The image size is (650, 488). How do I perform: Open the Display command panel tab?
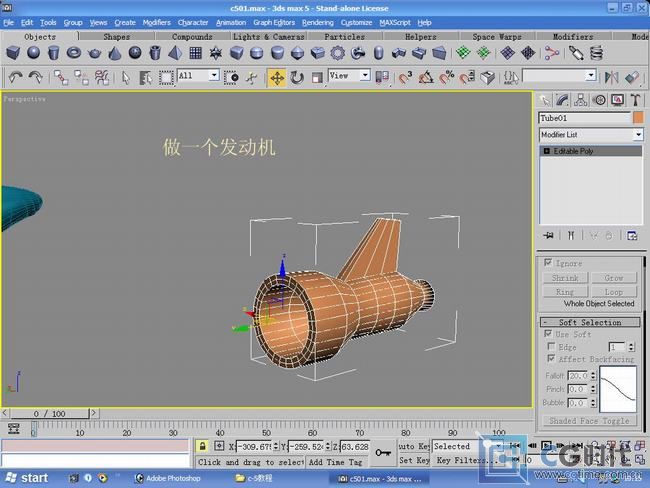(617, 100)
